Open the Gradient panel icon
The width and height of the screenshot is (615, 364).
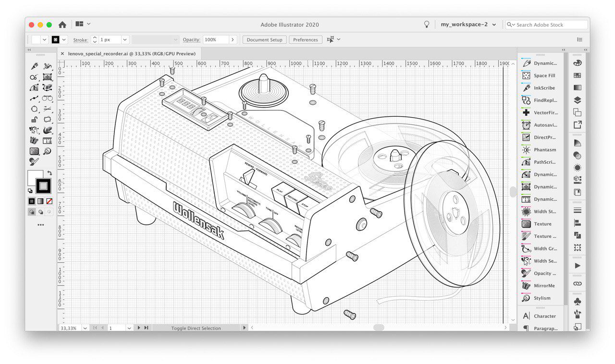click(577, 88)
